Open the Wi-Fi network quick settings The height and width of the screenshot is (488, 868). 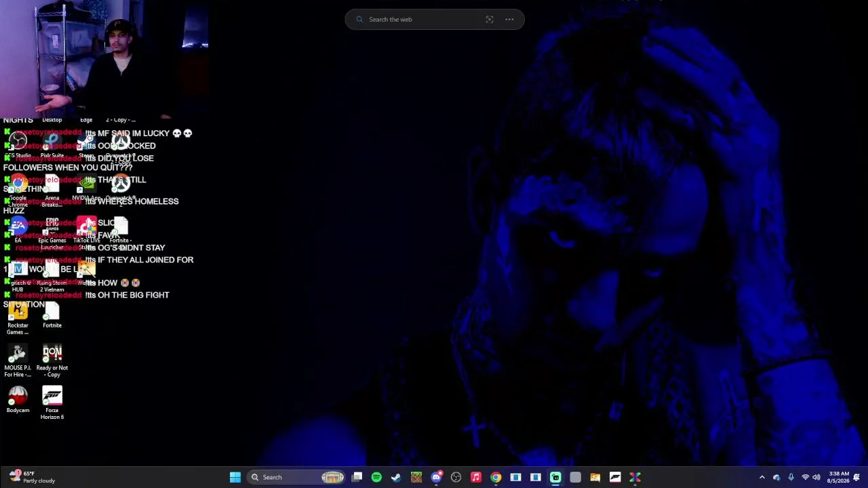coord(805,477)
